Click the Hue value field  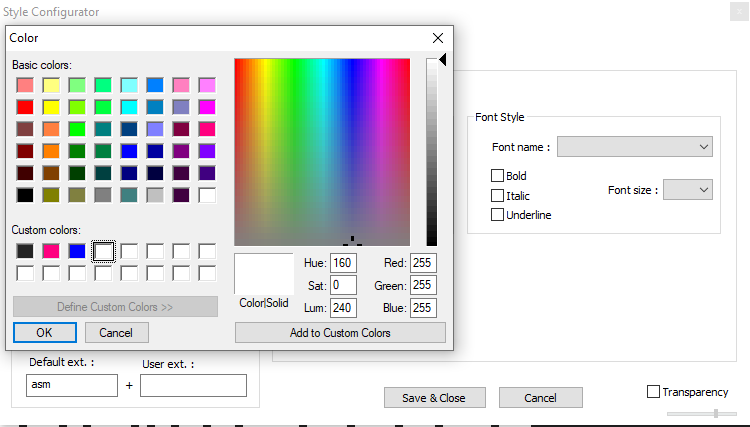pos(343,263)
